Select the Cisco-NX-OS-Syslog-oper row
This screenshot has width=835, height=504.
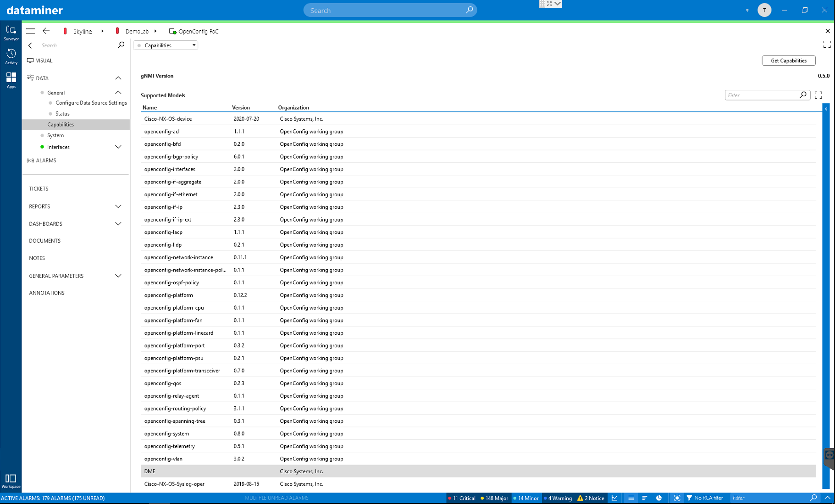(478, 484)
